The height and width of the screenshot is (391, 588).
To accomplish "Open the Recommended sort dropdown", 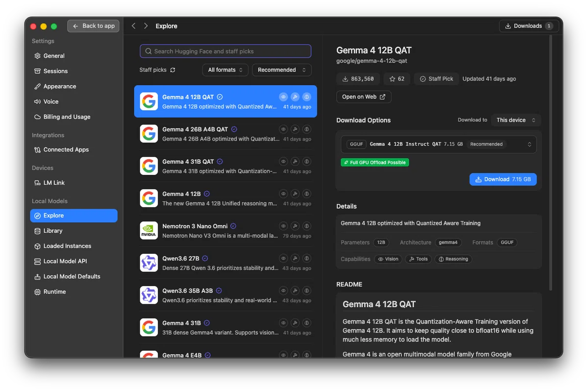I will coord(282,70).
